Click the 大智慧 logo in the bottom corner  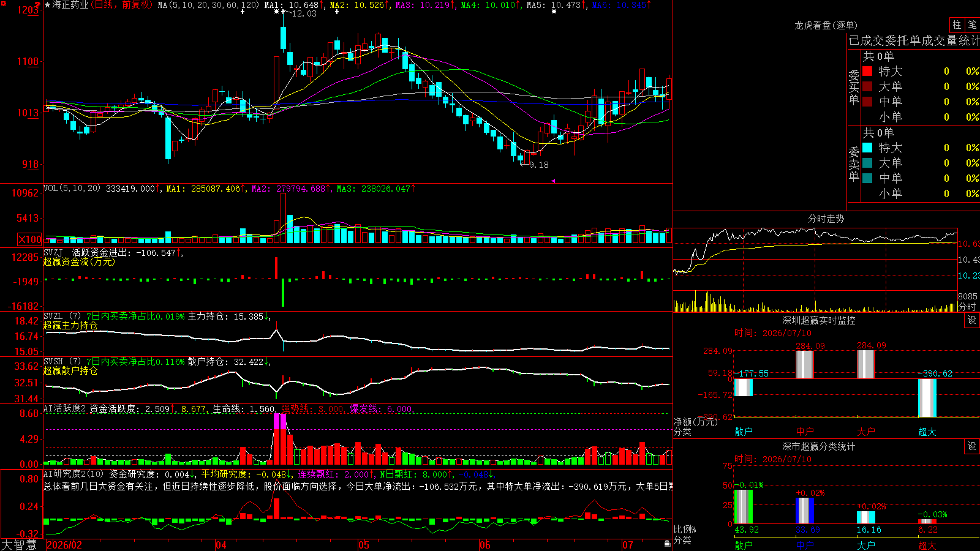pos(19,545)
